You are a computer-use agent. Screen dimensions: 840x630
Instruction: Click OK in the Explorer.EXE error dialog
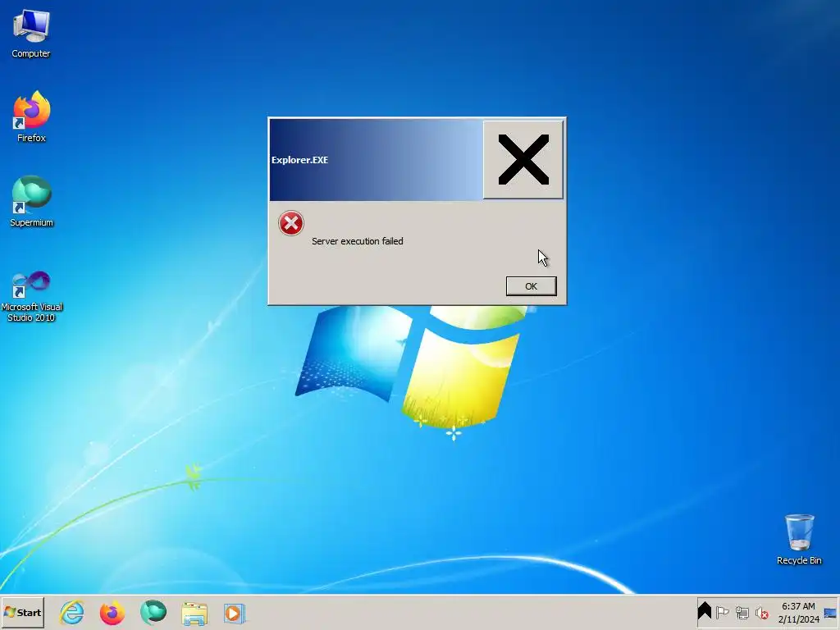tap(531, 286)
